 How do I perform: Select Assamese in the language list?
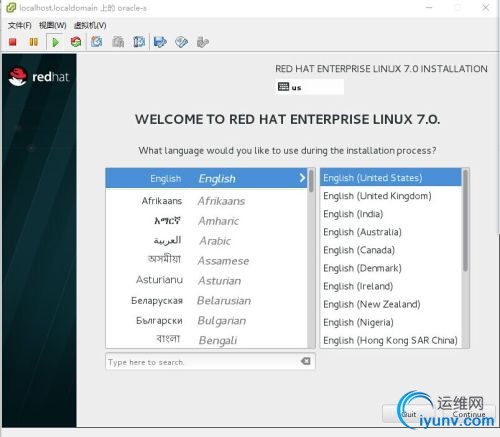click(207, 261)
